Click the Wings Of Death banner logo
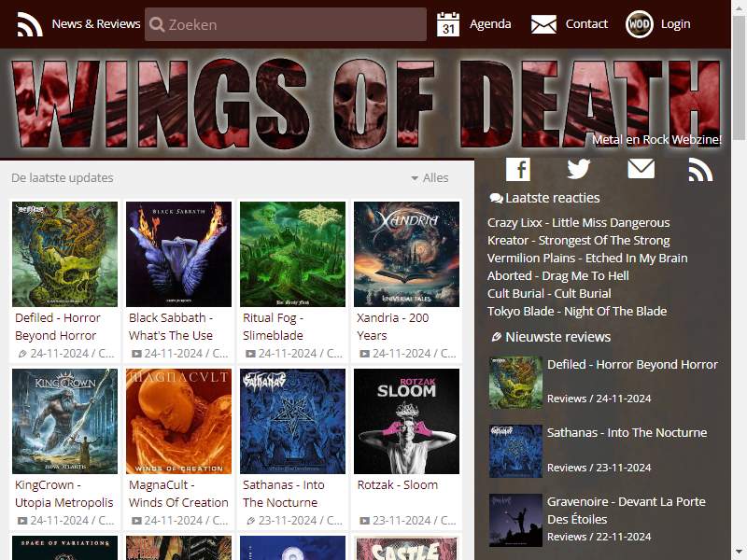This screenshot has height=560, width=747. click(365, 104)
